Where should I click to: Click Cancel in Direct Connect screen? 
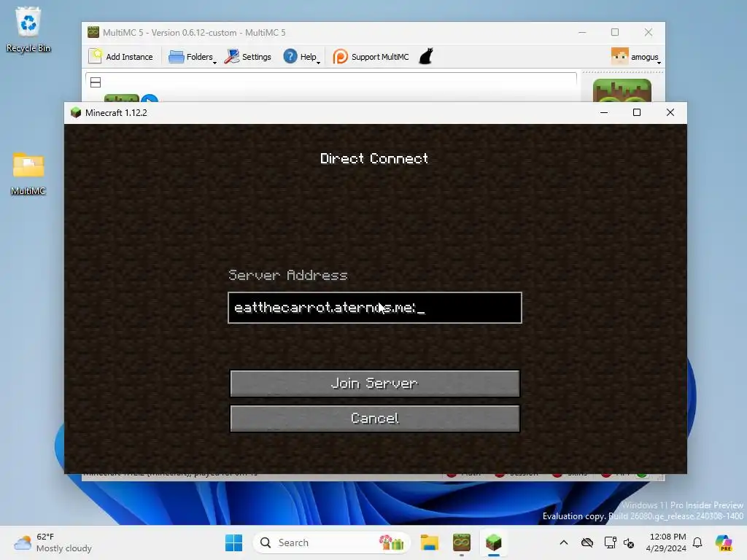[x=375, y=419]
